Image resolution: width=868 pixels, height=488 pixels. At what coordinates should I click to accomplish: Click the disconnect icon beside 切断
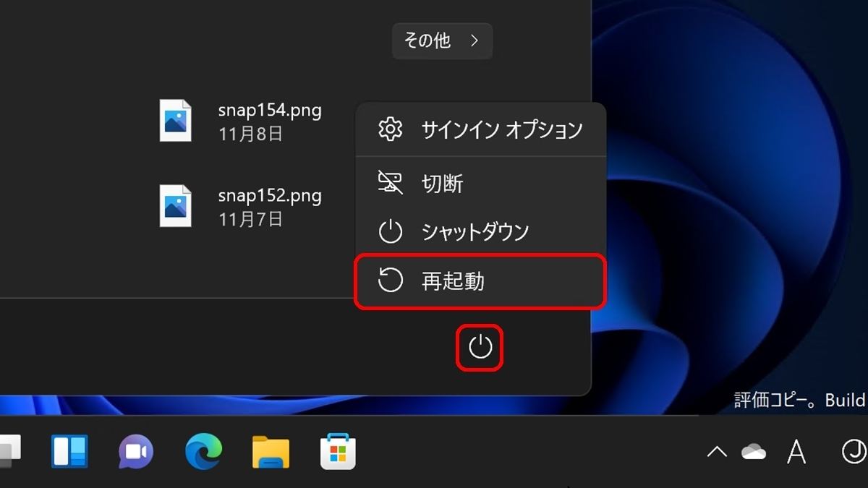pos(391,183)
